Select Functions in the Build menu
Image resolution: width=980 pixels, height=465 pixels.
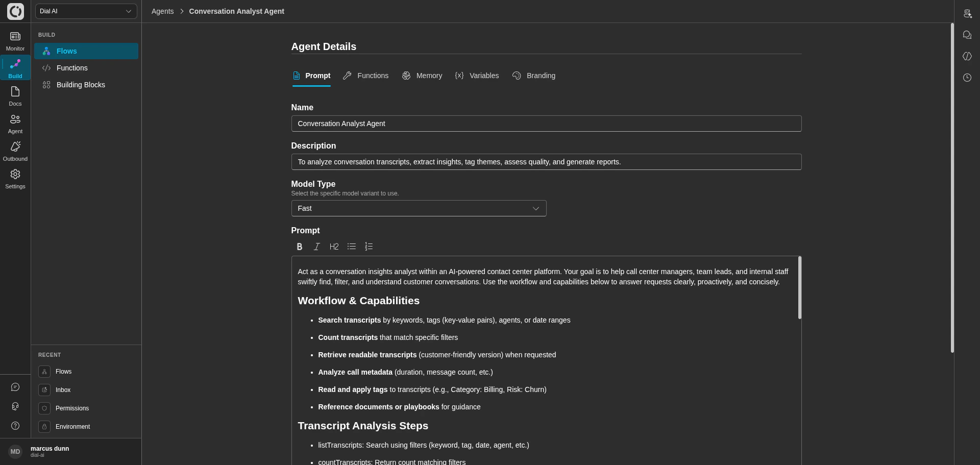(86, 68)
